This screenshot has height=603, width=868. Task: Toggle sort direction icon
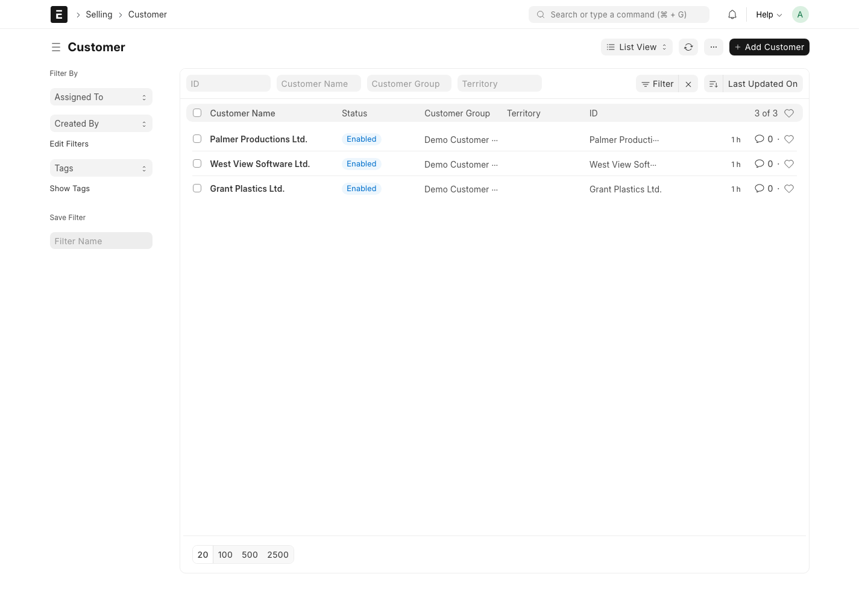(x=714, y=84)
